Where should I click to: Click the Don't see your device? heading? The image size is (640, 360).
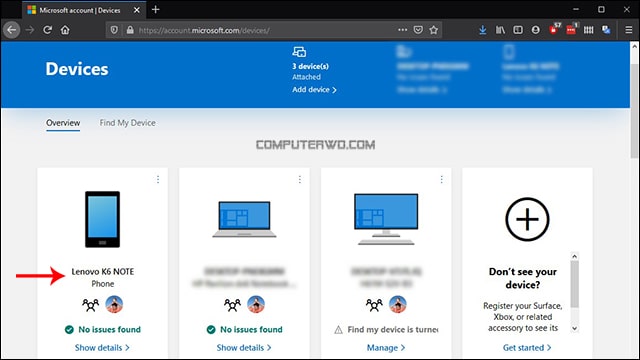(523, 278)
